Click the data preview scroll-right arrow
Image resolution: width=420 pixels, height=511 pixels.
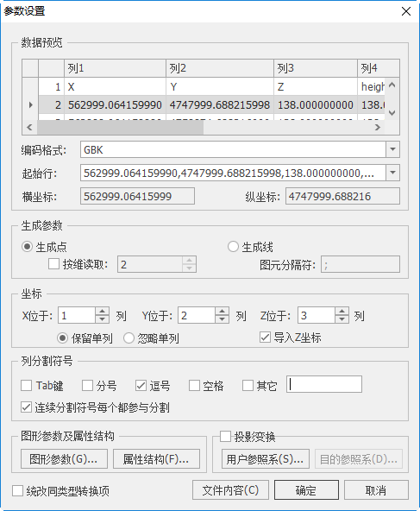tap(378, 127)
